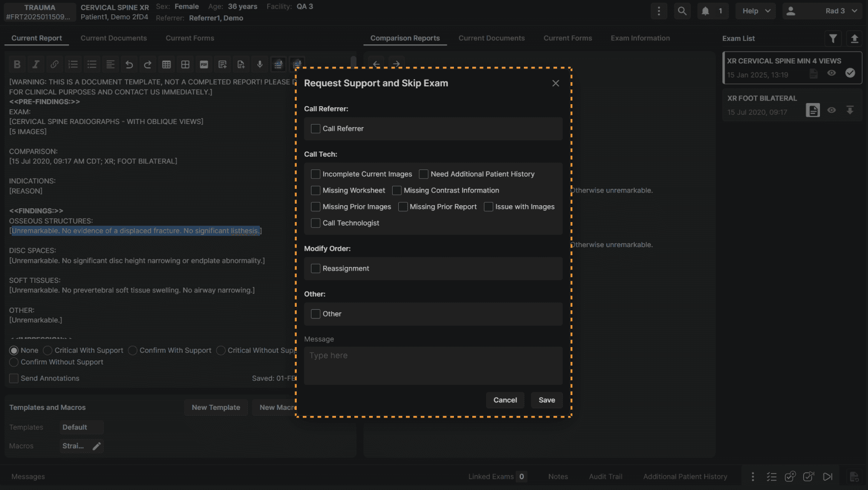Viewport: 868px width, 490px height.
Task: Tick the Reassignment checkbox
Action: 316,268
